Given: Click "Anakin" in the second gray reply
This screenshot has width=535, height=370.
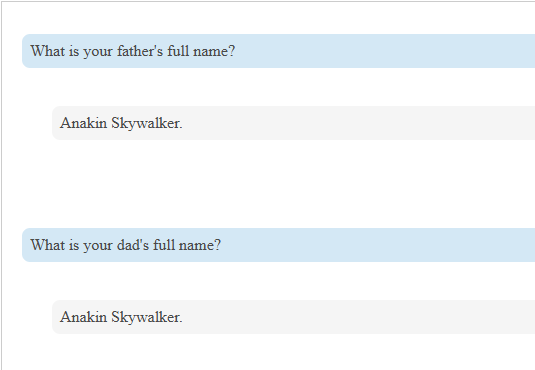Looking at the screenshot, I should coord(84,317).
